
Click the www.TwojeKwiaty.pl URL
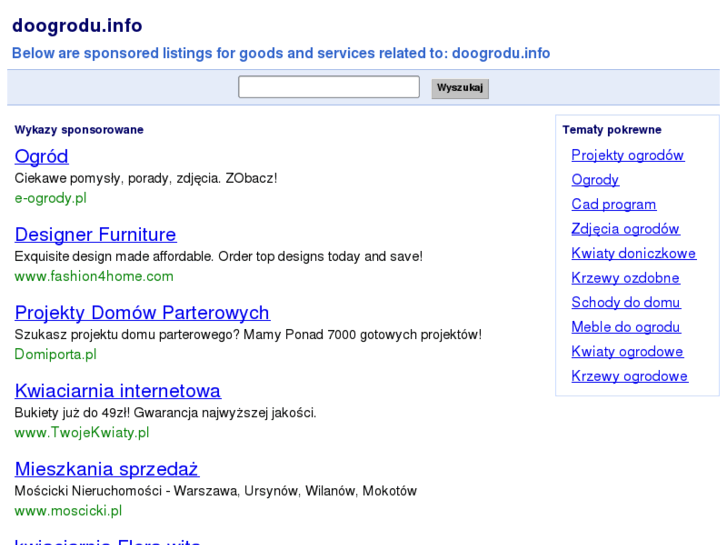pos(82,433)
